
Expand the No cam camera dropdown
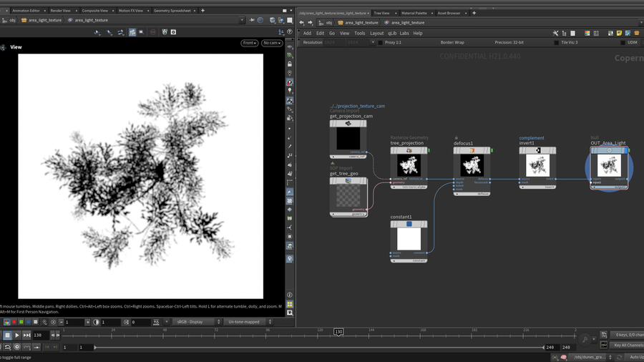coord(272,43)
